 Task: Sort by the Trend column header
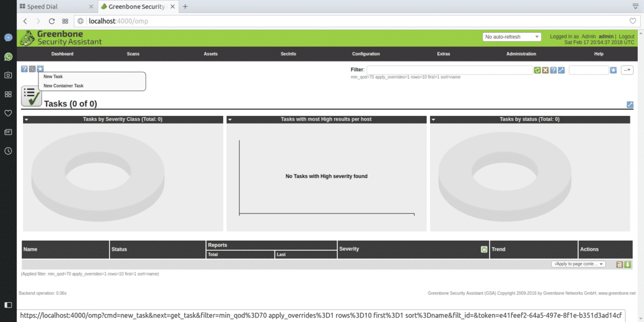point(498,249)
